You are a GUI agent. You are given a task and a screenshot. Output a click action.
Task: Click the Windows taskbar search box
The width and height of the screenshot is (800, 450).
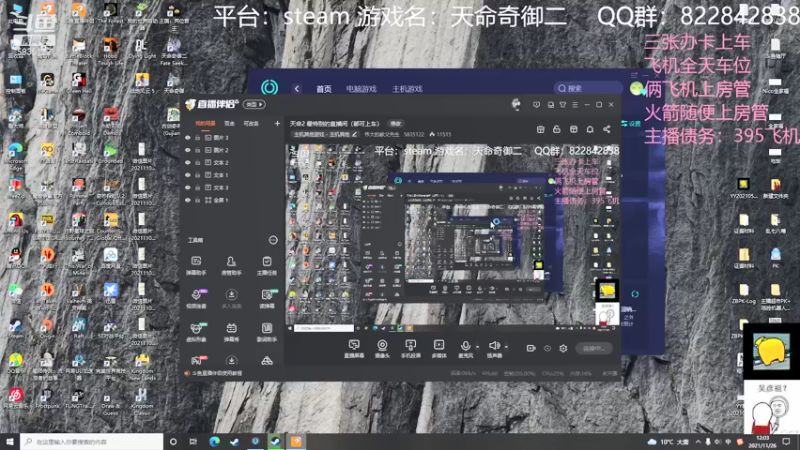pyautogui.click(x=92, y=441)
